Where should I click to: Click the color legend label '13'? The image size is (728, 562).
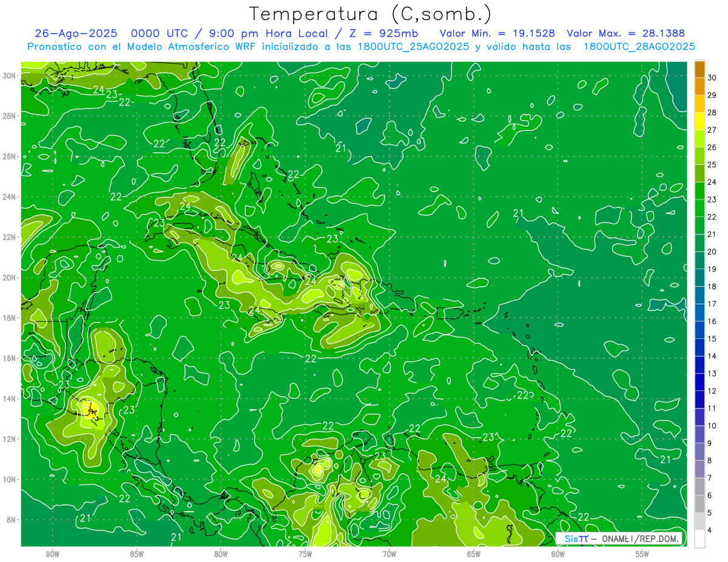(x=712, y=373)
